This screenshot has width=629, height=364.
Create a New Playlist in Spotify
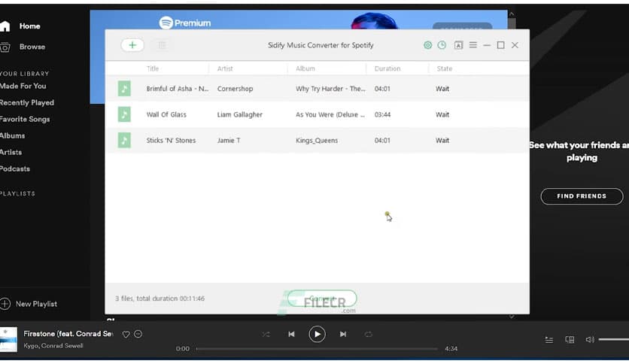36,304
